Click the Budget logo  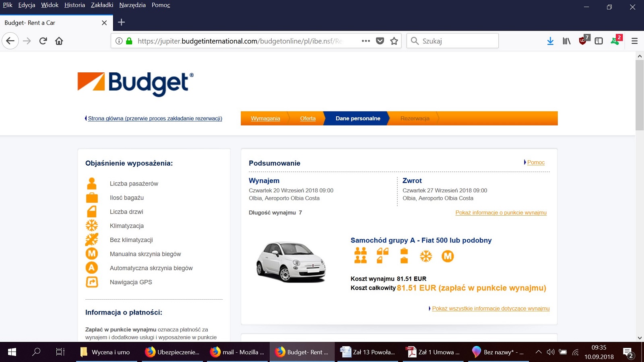click(136, 84)
